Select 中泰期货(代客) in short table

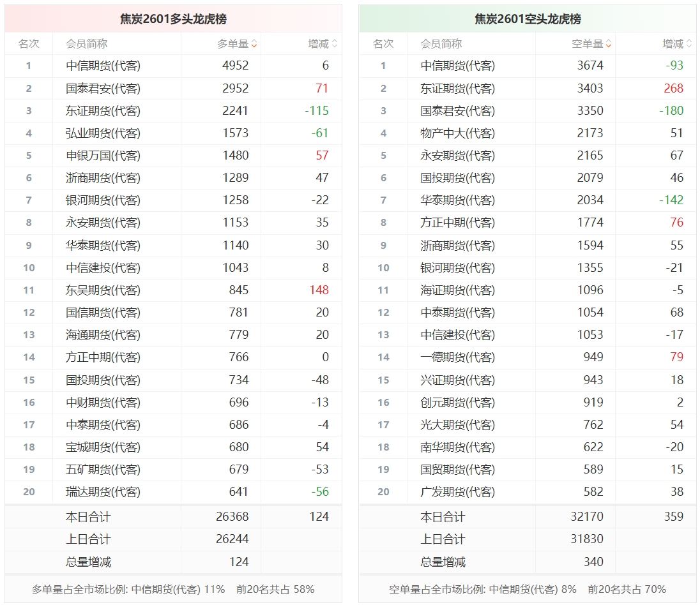[x=457, y=312]
